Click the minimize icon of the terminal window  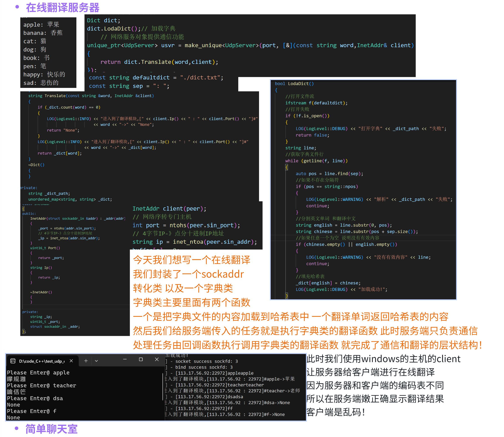coord(125,359)
